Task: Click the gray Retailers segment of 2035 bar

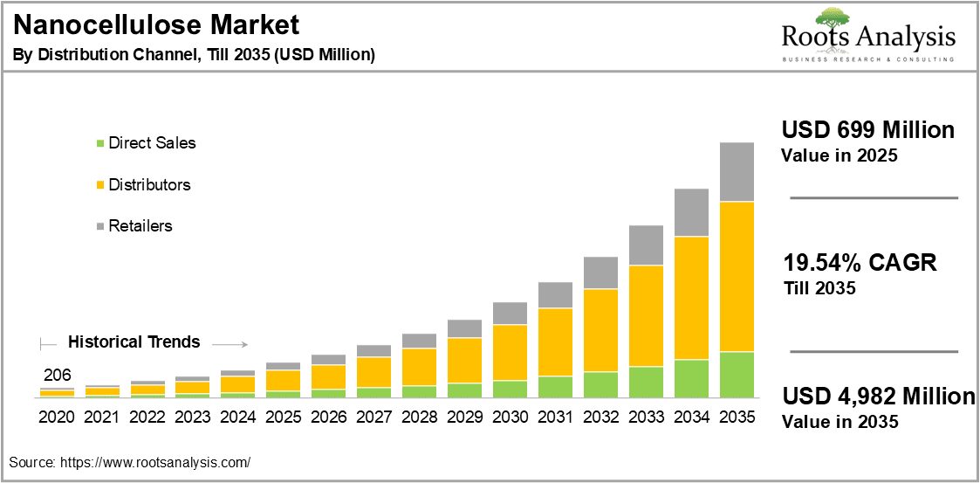Action: pyautogui.click(x=737, y=171)
